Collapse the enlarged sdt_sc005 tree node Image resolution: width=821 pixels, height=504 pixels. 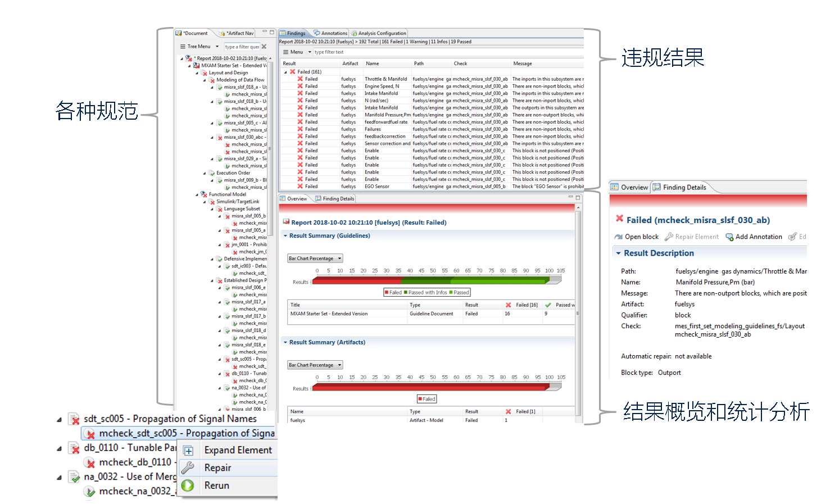60,420
